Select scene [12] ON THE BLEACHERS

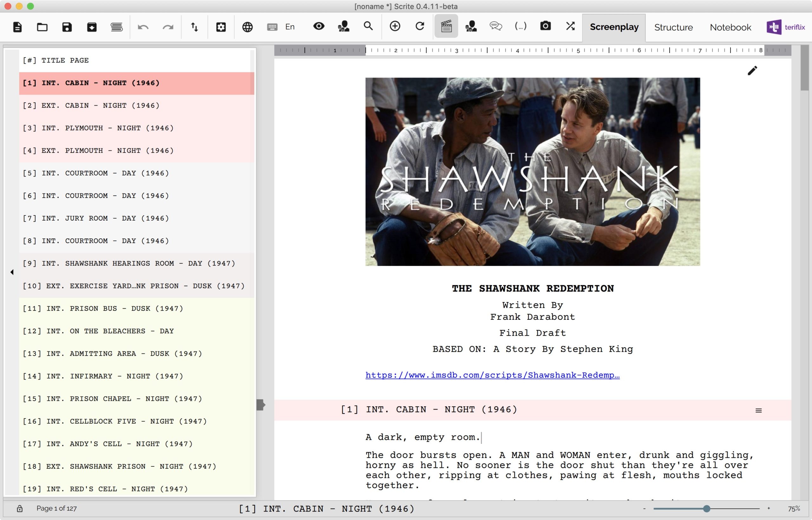[137, 332]
